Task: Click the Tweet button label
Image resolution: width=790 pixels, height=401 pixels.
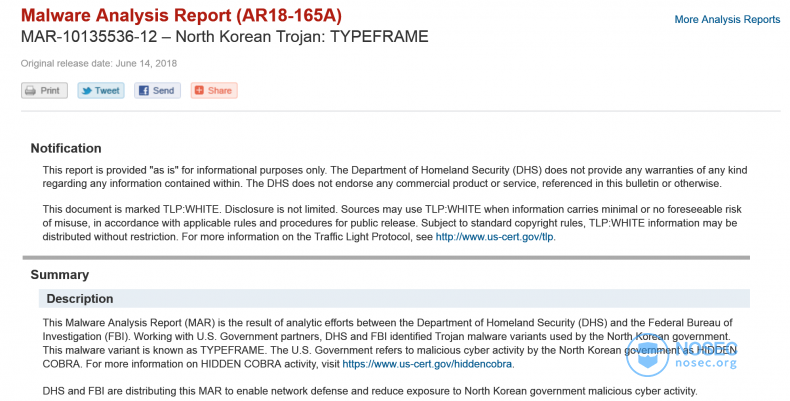Action: point(107,91)
